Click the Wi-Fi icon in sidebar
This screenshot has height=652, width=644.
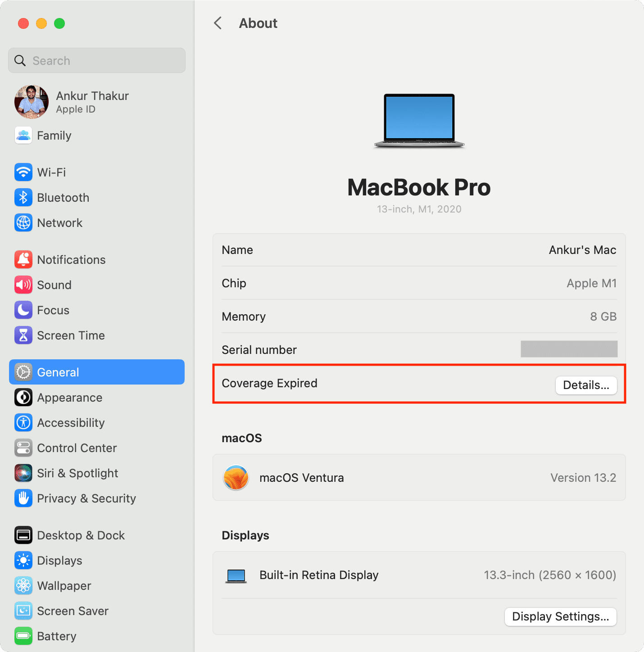tap(23, 172)
